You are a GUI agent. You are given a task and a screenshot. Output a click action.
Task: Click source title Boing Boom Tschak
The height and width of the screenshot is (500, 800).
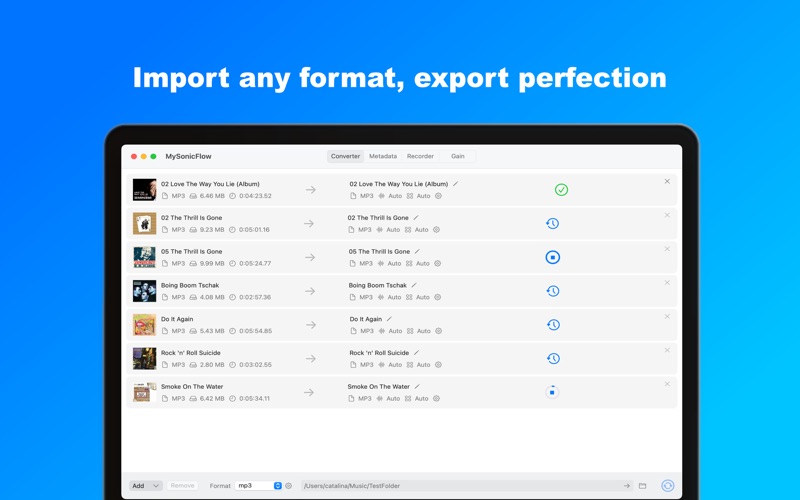click(x=190, y=285)
